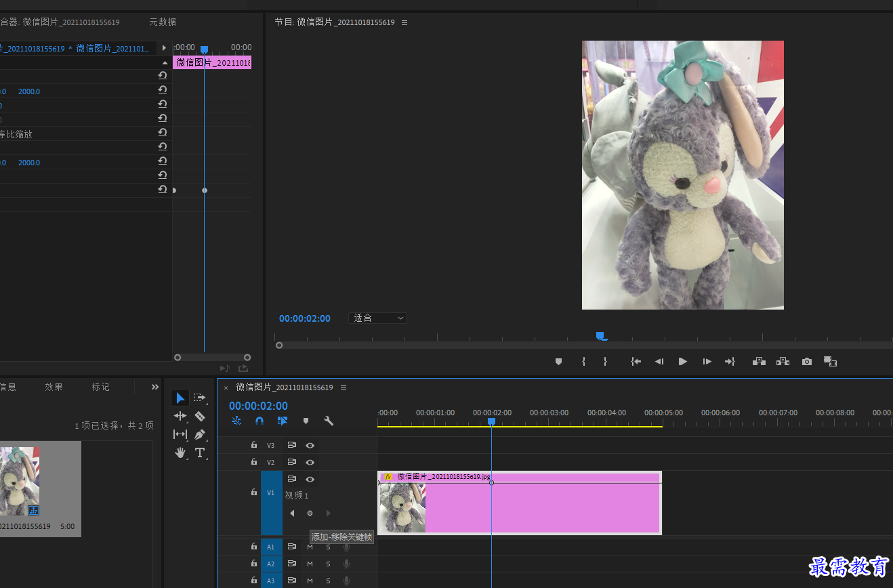893x588 pixels.
Task: Select the rabbit thumbnail in project panel
Action: (x=20, y=481)
